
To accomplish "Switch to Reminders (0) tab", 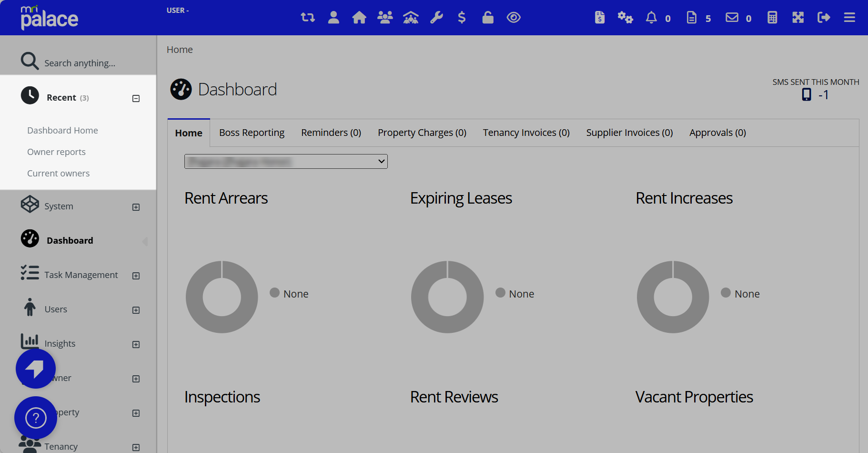I will tap(331, 133).
